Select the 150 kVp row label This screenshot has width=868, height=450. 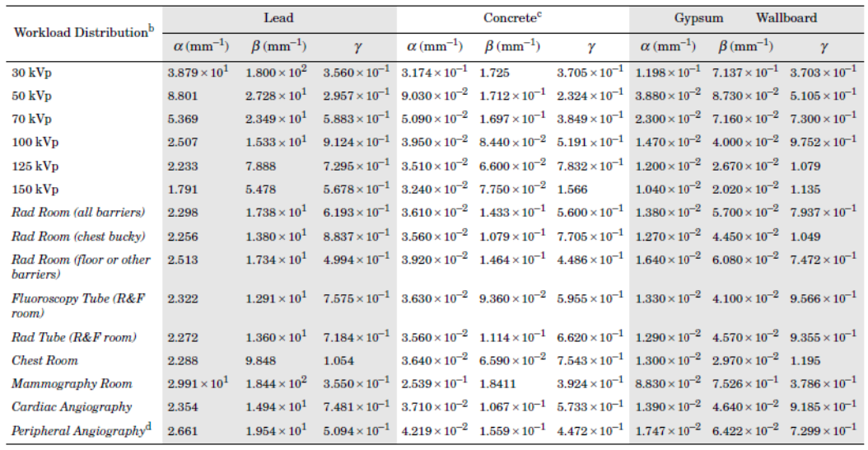tap(35, 190)
